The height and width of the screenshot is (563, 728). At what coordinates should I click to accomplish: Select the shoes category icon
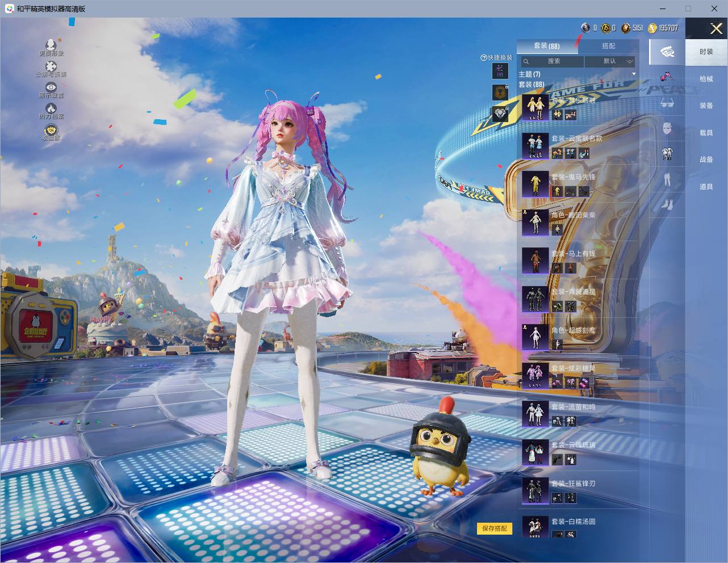[x=667, y=204]
